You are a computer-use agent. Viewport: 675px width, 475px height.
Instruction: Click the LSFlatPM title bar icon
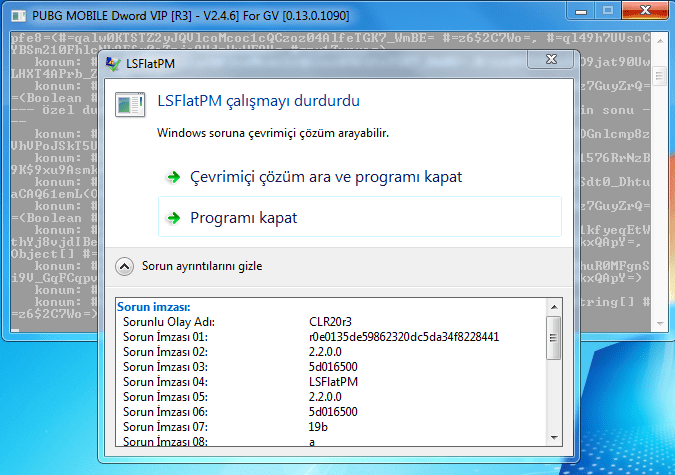[113, 64]
